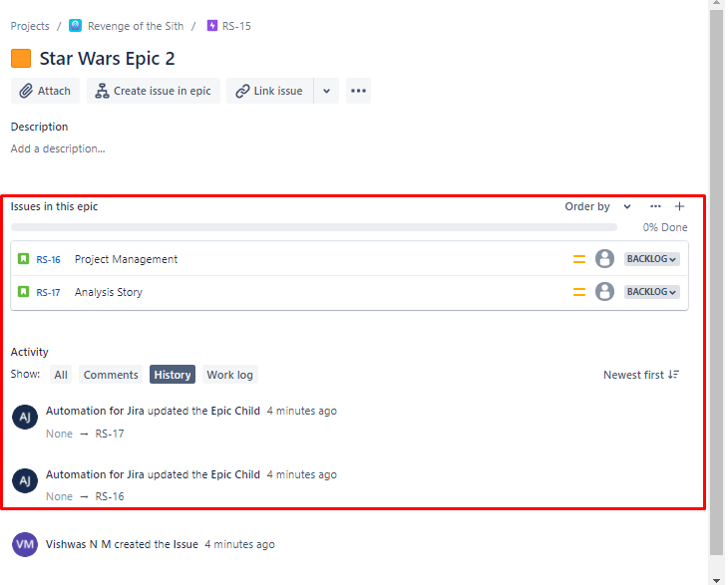Click unassigned avatar on RS-17 row

coord(604,292)
